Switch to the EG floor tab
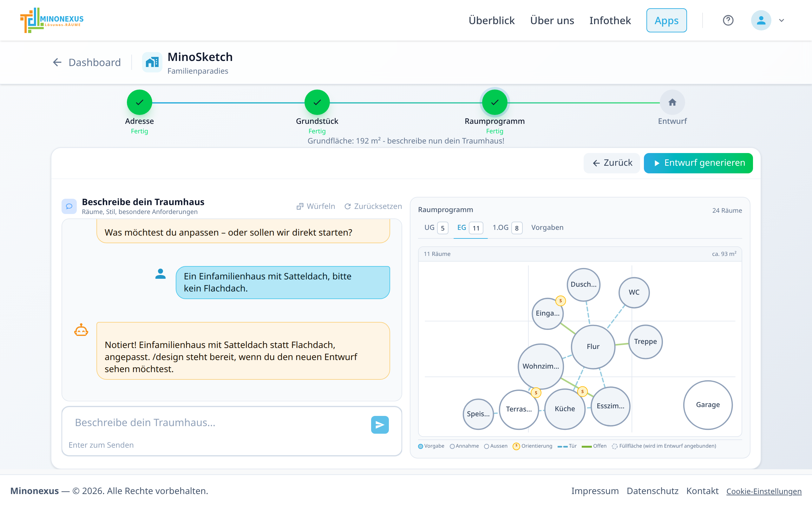This screenshot has height=508, width=812. [470, 228]
